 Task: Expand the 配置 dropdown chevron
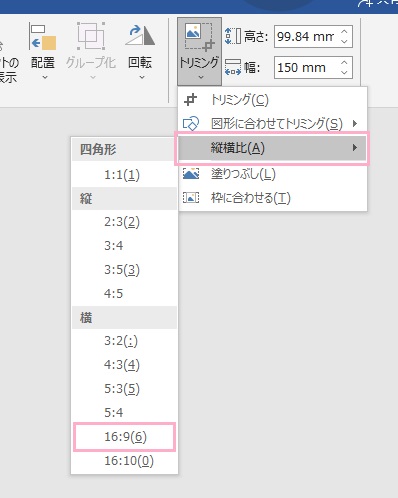point(45,77)
